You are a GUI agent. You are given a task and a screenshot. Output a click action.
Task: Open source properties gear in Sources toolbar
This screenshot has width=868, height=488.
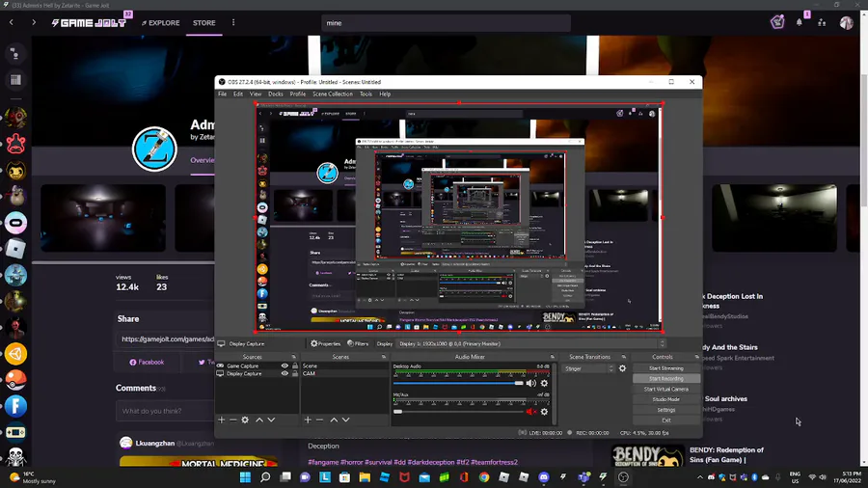[x=245, y=420]
